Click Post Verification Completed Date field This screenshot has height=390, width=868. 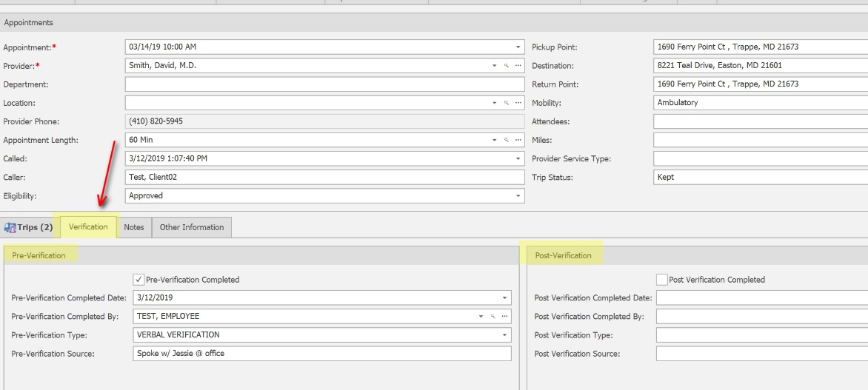[x=761, y=297]
